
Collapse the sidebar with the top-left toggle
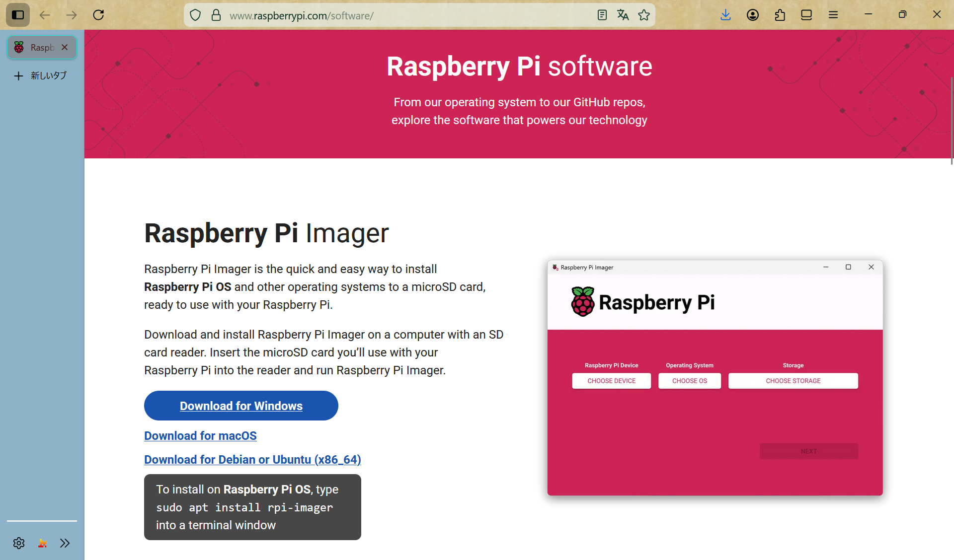point(17,15)
